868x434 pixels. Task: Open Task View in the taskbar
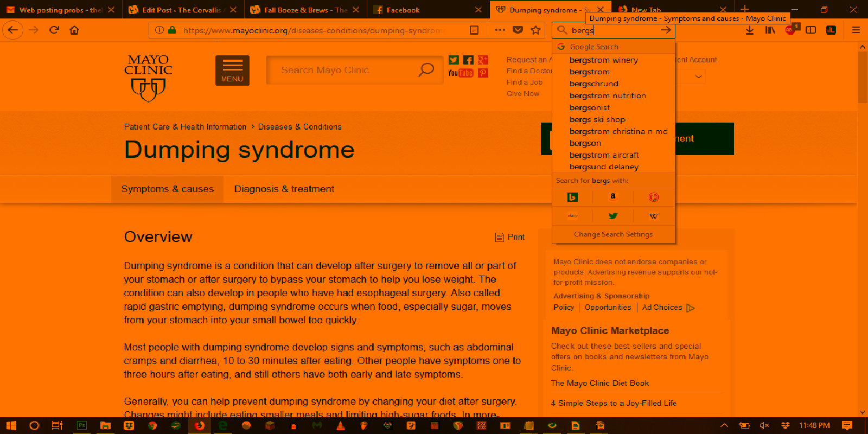tap(57, 425)
